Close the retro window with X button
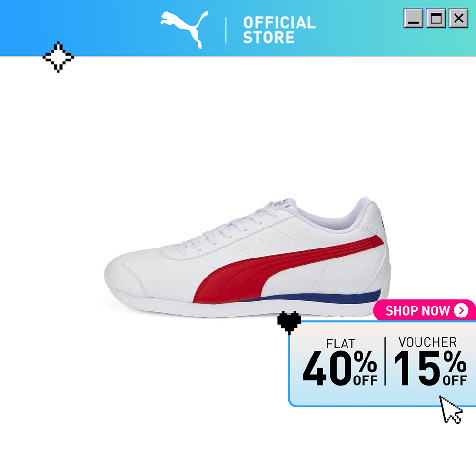This screenshot has height=476, width=476. [x=459, y=18]
